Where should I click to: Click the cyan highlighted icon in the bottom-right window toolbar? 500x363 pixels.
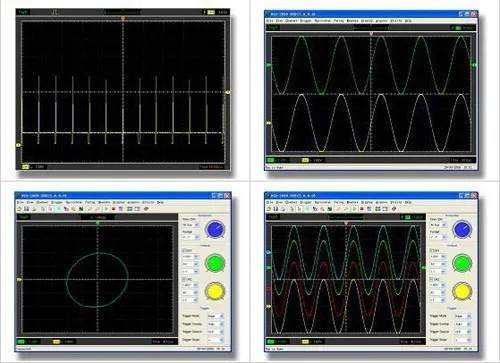308,209
